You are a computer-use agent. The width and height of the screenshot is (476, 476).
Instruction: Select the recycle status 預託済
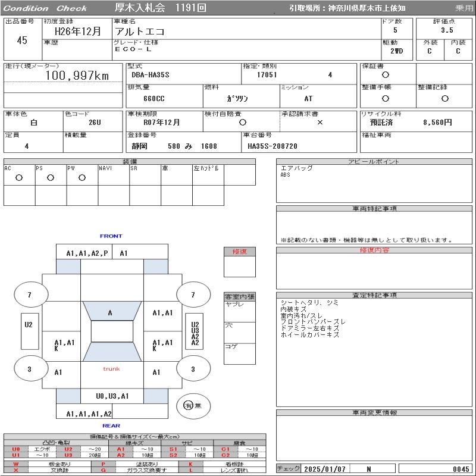click(381, 123)
